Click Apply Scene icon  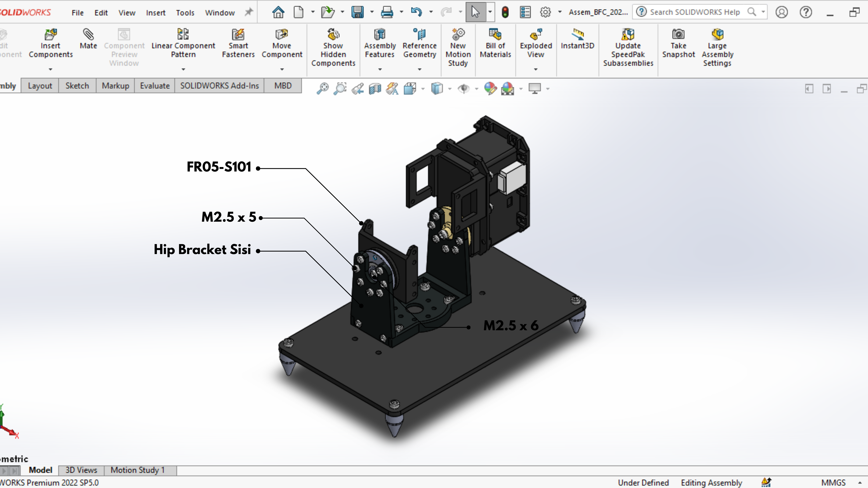(x=507, y=89)
